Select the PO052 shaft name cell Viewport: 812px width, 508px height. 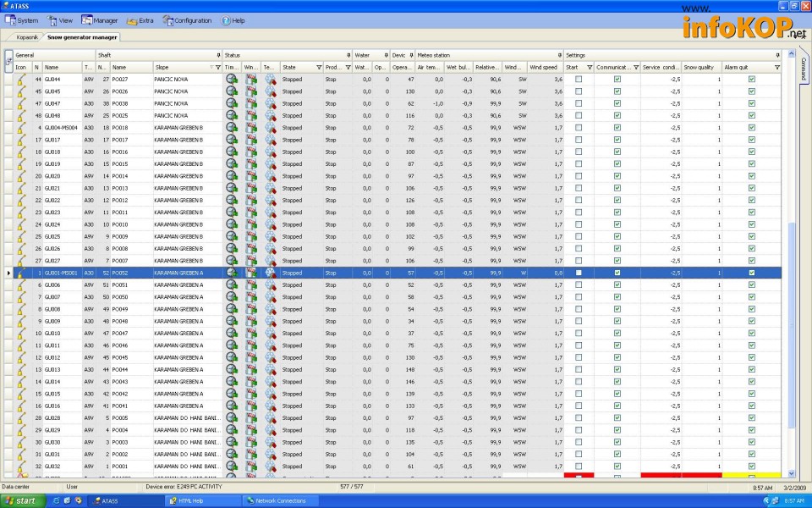point(132,273)
